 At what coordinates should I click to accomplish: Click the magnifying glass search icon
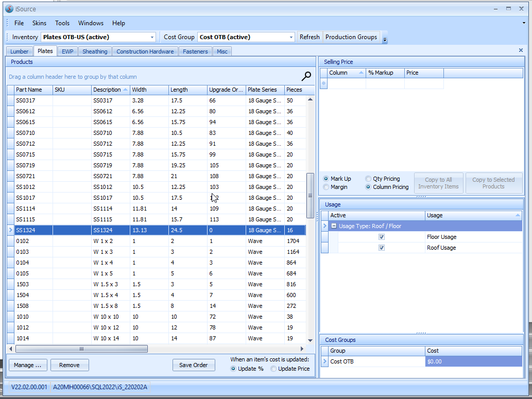(x=306, y=77)
